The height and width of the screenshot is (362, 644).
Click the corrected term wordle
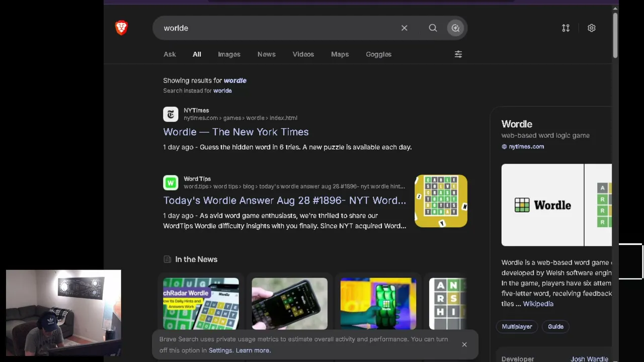click(235, 80)
